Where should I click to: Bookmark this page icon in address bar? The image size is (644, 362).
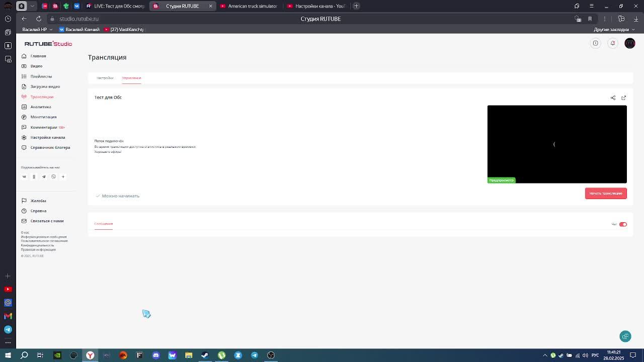pyautogui.click(x=590, y=19)
